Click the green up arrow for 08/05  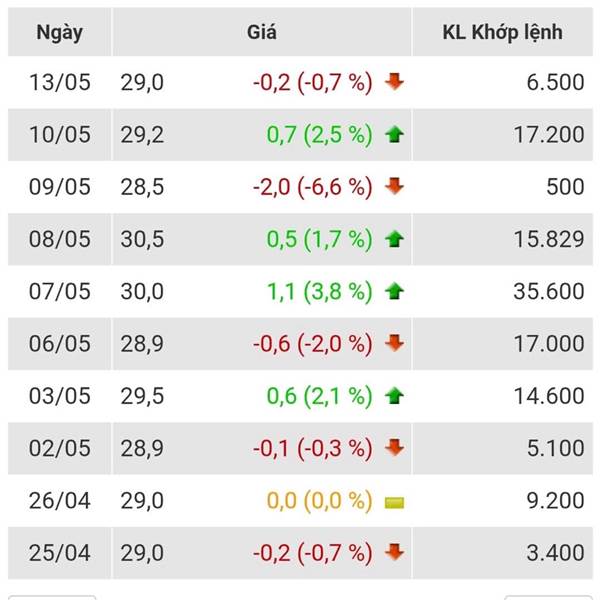[x=394, y=239]
